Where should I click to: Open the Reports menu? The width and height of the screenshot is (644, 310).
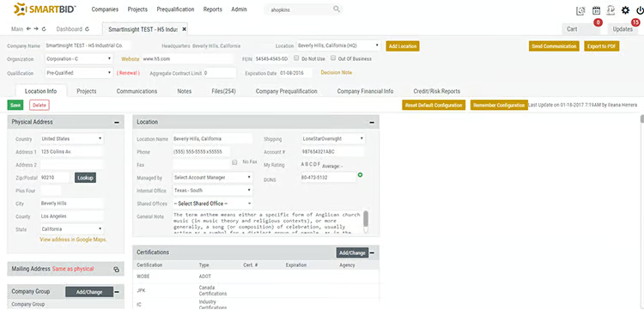(x=212, y=9)
